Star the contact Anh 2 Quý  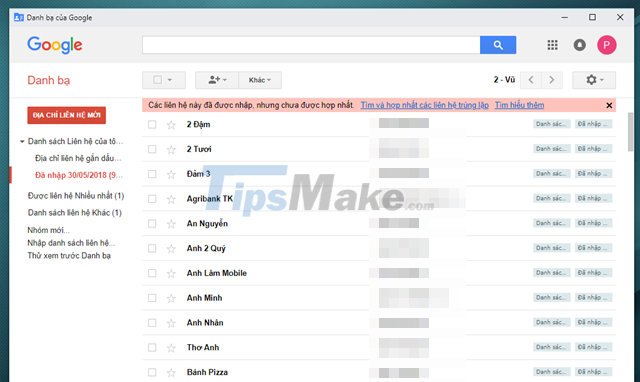(x=171, y=249)
